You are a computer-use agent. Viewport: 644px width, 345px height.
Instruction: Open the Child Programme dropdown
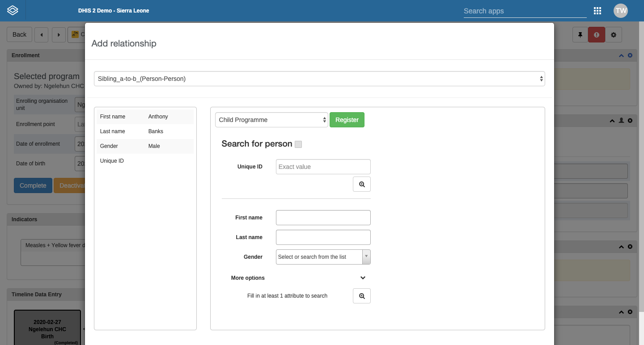(x=271, y=120)
